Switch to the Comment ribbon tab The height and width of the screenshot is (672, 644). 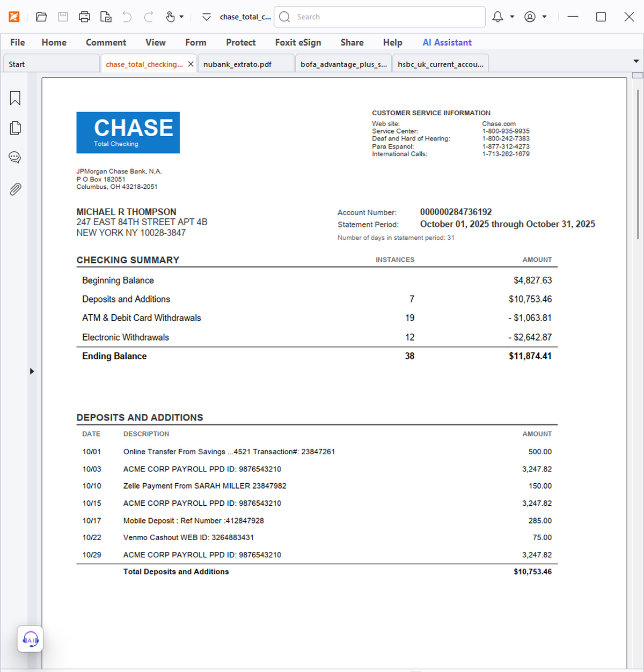(x=106, y=42)
